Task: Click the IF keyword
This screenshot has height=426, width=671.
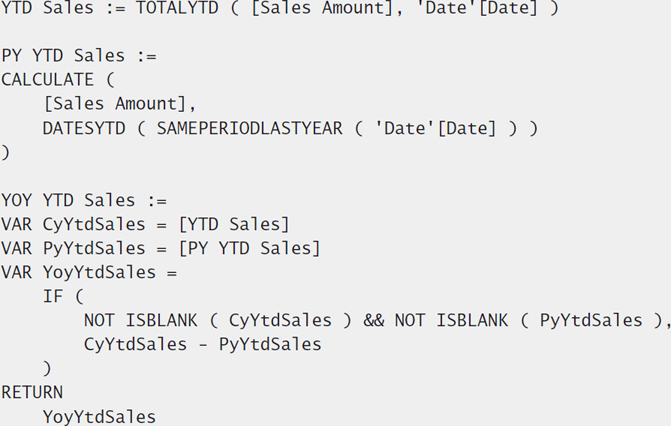Action: tap(53, 296)
